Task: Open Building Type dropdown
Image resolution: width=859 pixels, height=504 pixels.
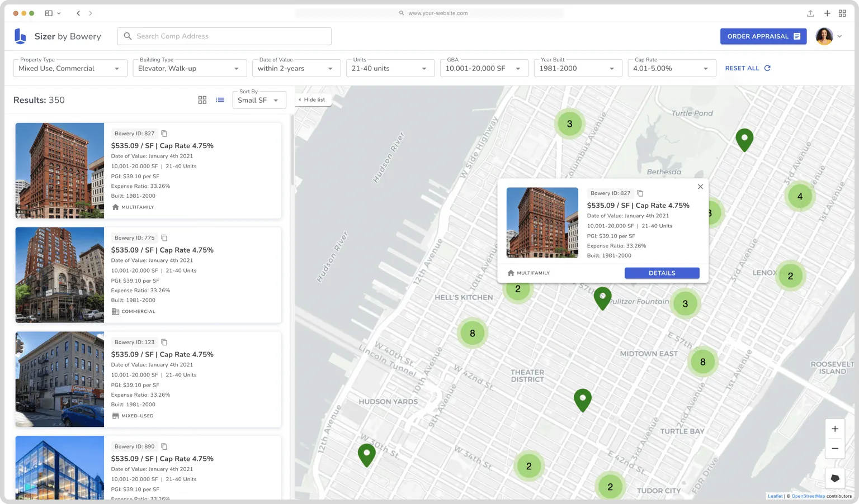Action: pos(190,68)
